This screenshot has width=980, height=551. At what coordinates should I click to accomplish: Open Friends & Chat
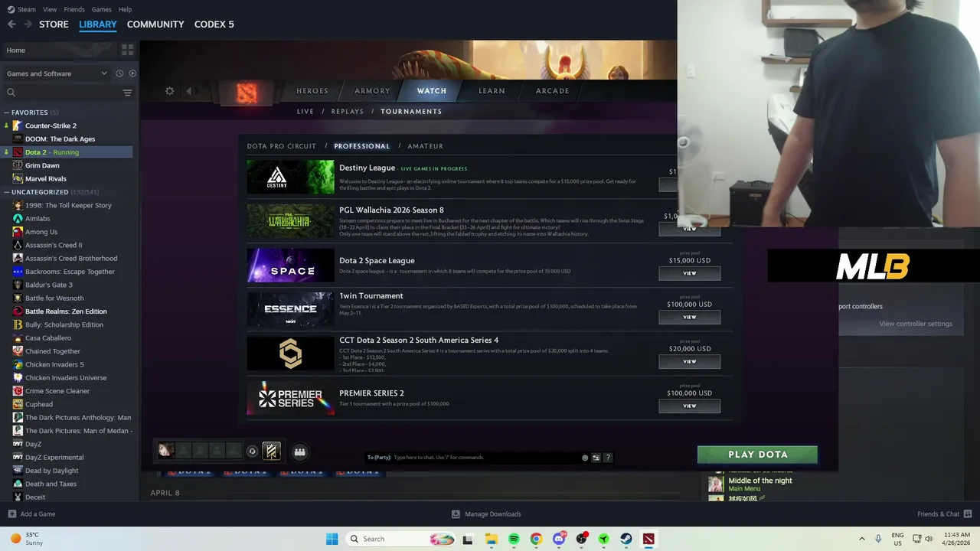click(x=945, y=514)
